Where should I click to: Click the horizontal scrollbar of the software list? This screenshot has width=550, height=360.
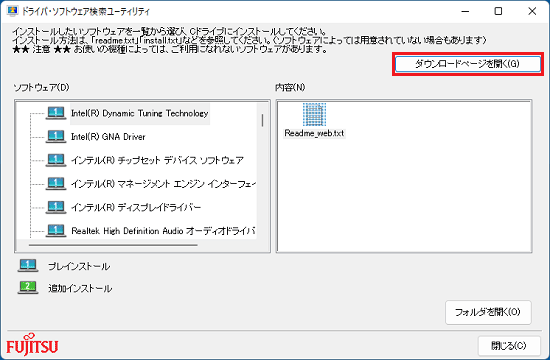(113, 245)
